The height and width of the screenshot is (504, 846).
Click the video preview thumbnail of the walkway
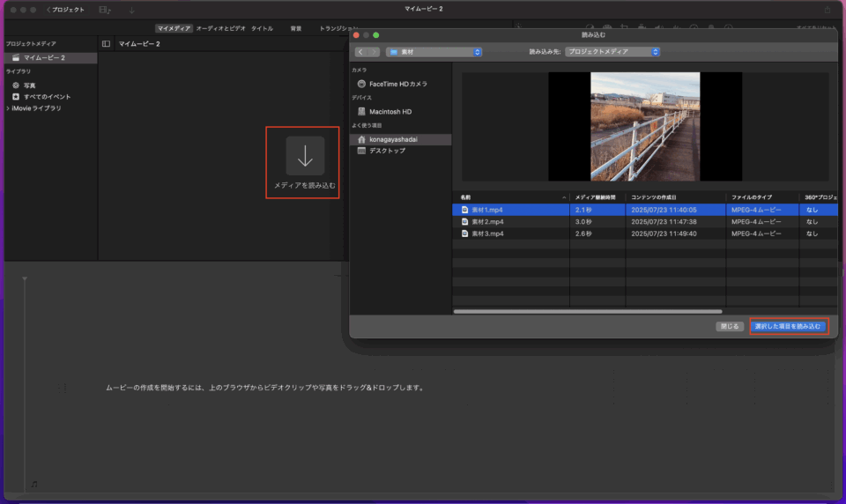coord(645,126)
